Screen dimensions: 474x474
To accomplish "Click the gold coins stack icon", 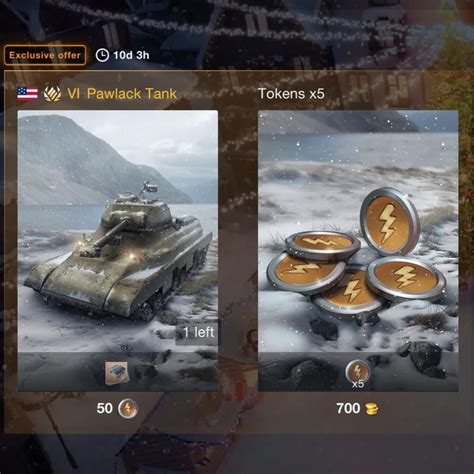I will tap(372, 409).
